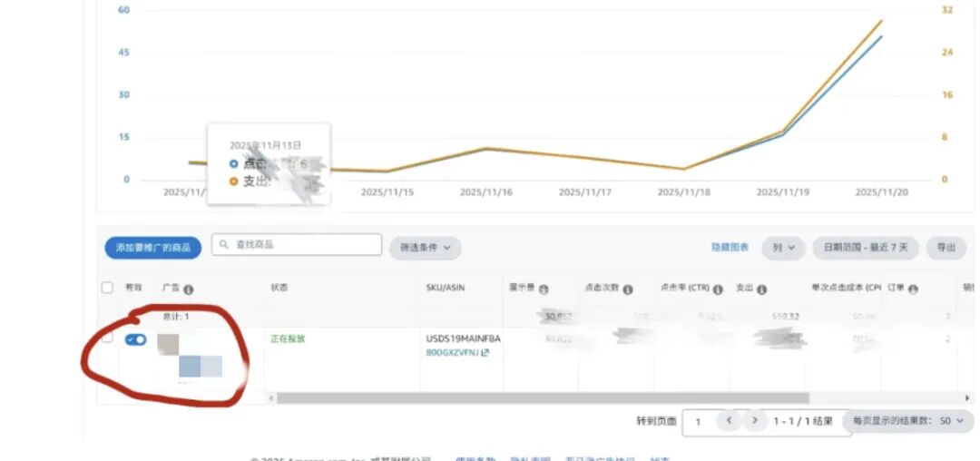Click 隐藏图表 link to hide chart

[730, 247]
